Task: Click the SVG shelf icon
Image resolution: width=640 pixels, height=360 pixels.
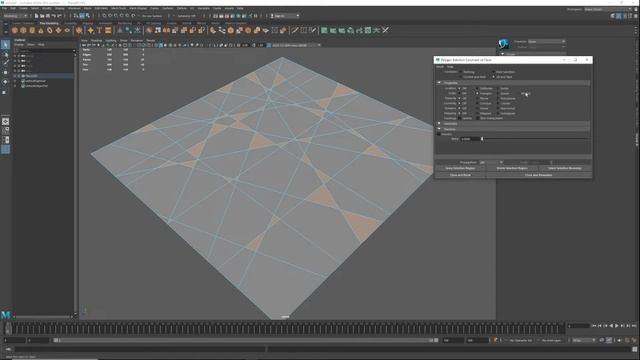Action: (x=108, y=30)
